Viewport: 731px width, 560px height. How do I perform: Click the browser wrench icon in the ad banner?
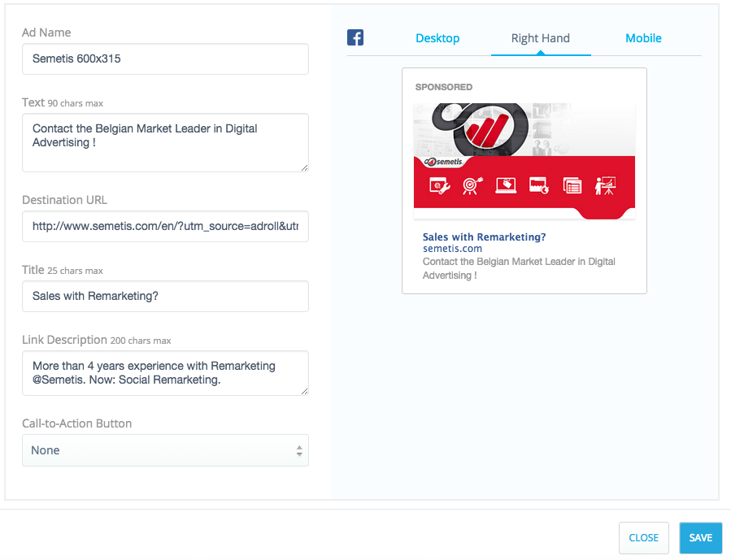click(439, 185)
